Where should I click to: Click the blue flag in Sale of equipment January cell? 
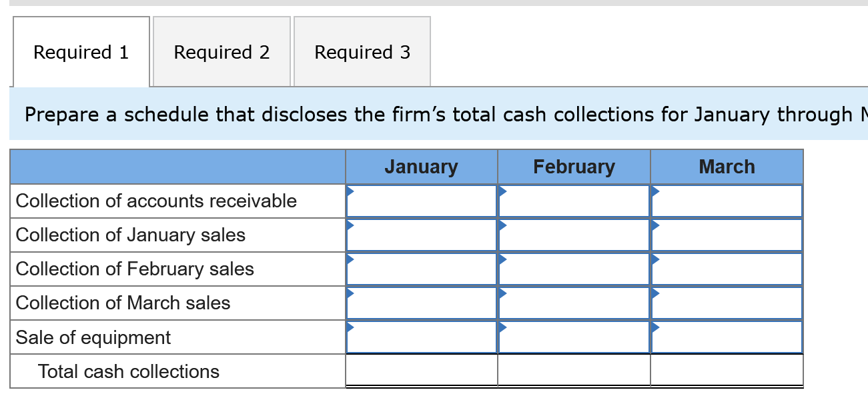(350, 328)
